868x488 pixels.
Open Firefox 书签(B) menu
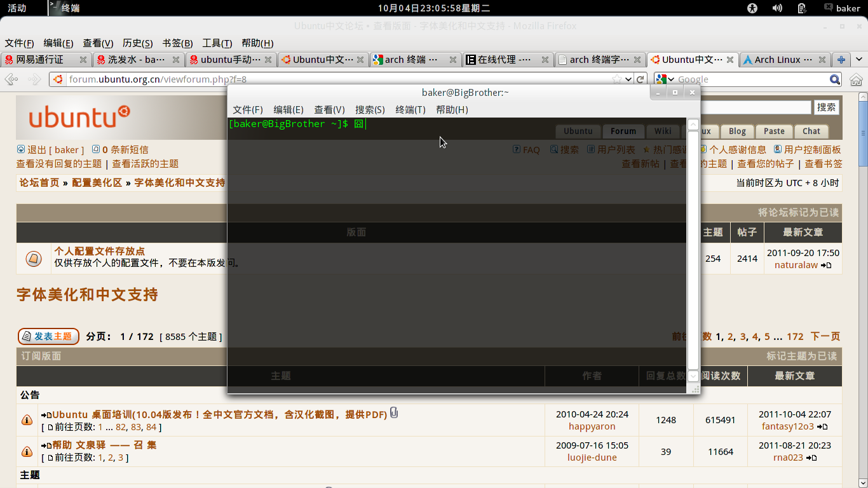(x=177, y=43)
